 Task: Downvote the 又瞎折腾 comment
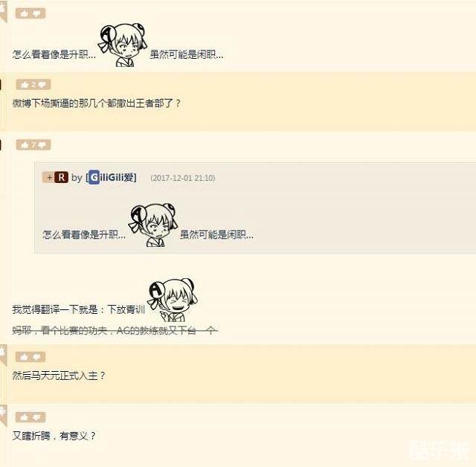point(36,417)
